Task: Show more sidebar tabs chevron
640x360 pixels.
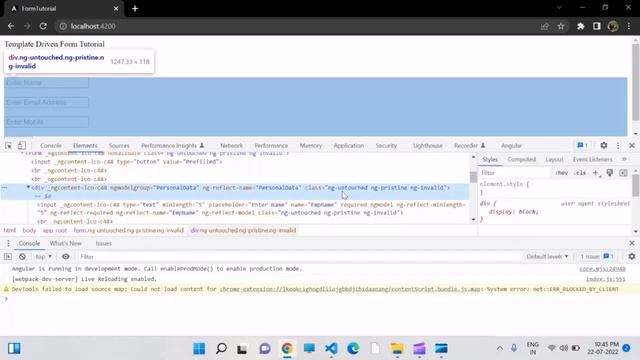Action: [x=624, y=159]
